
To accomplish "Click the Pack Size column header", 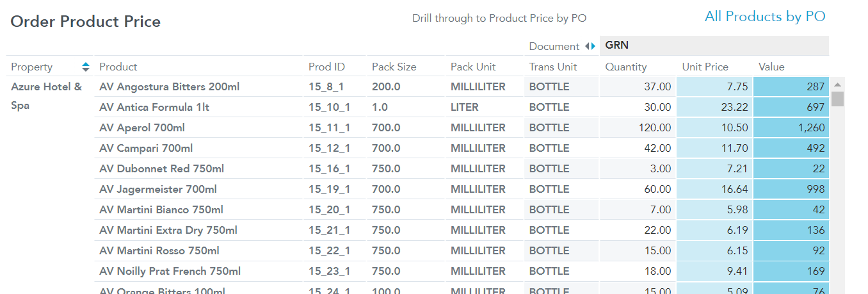I will pos(394,67).
